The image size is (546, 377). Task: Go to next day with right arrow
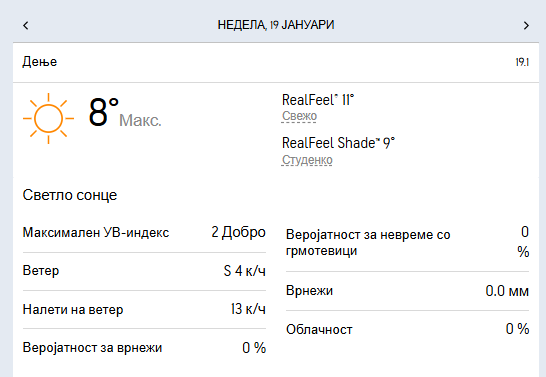click(x=526, y=25)
